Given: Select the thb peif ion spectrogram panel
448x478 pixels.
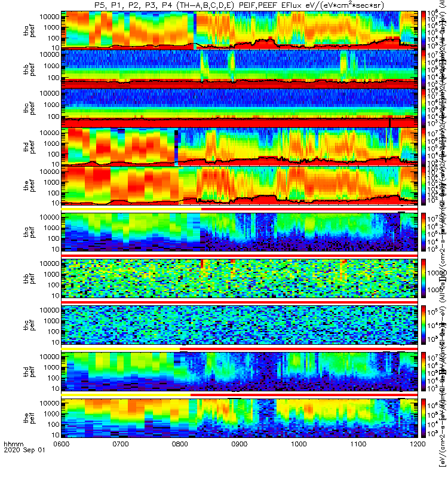Looking at the screenshot, I should 240,278.
